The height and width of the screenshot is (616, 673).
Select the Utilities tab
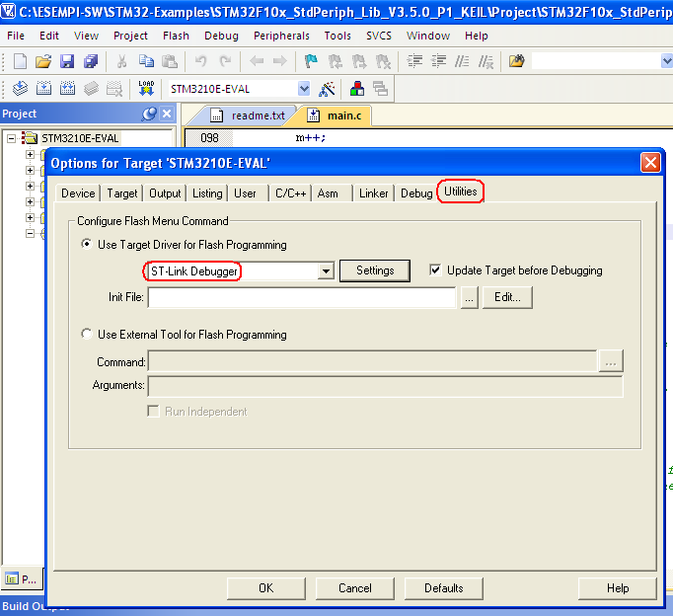[x=460, y=192]
